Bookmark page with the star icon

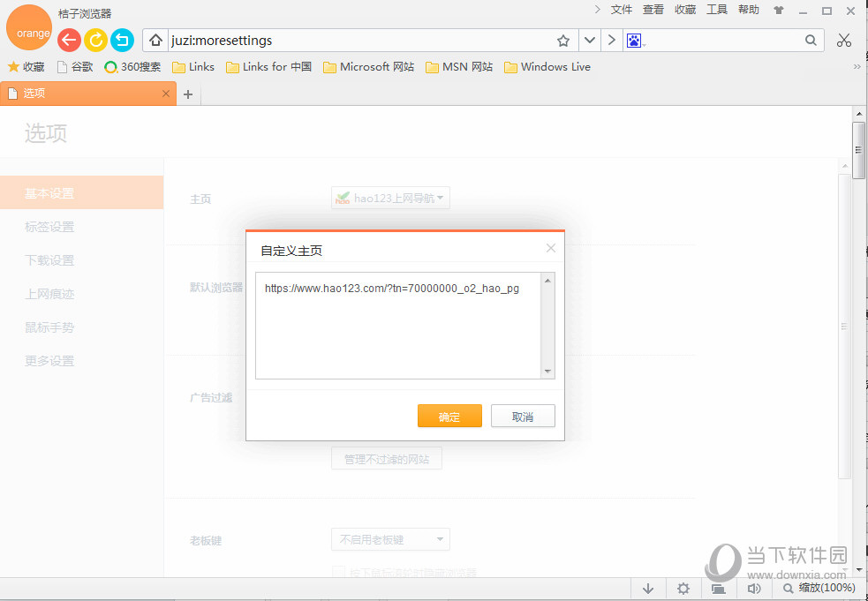(563, 41)
